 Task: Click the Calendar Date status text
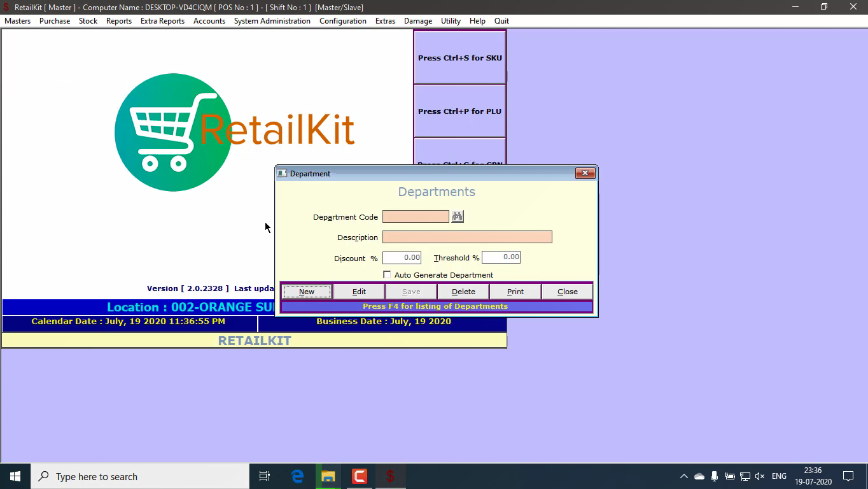[128, 322]
